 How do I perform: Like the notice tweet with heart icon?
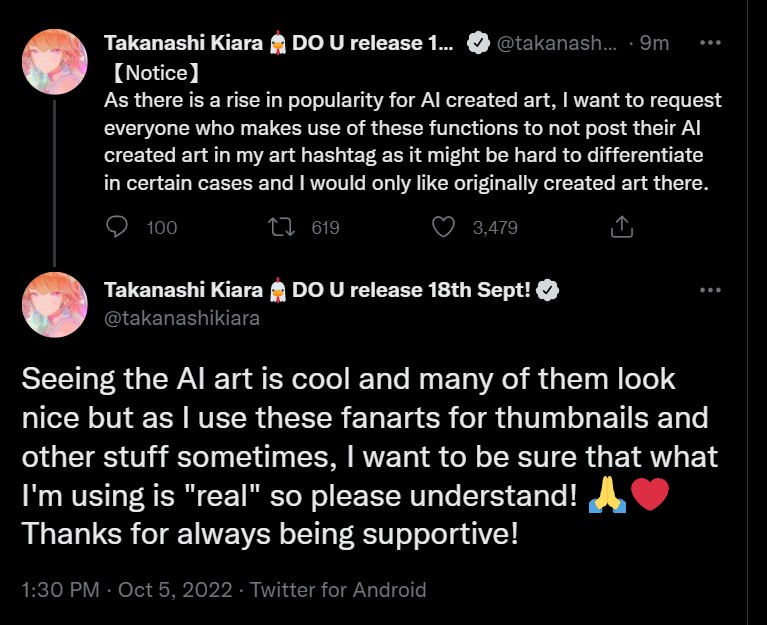443,227
